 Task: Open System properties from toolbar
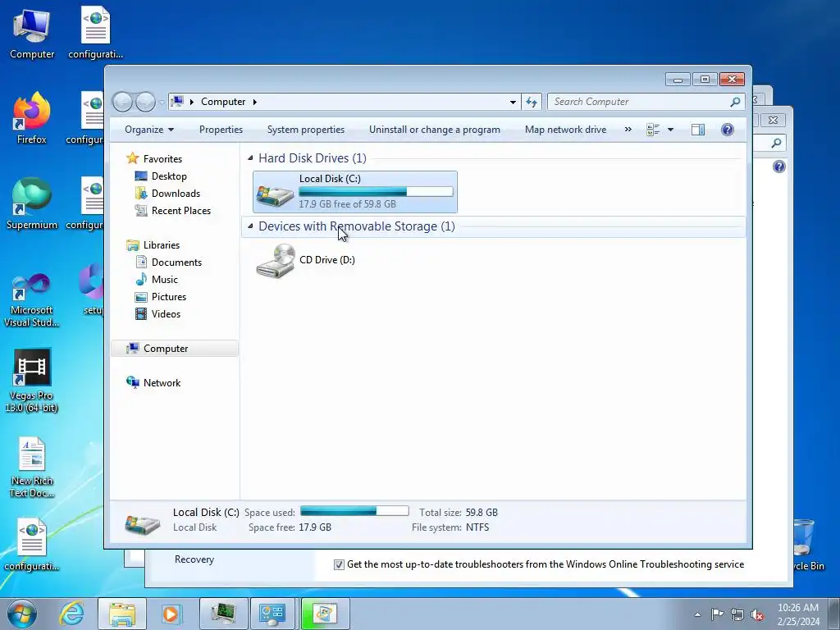306,130
